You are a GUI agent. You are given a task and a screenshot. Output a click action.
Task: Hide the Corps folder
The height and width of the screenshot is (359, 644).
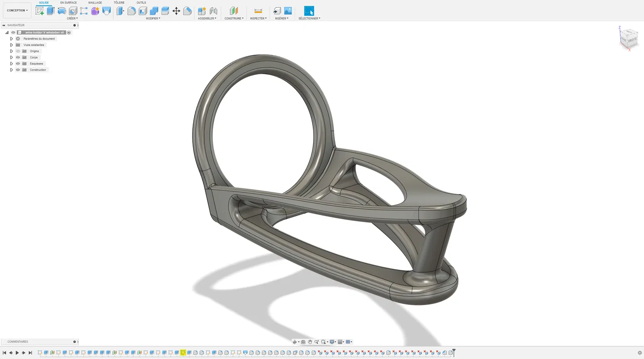tap(18, 57)
